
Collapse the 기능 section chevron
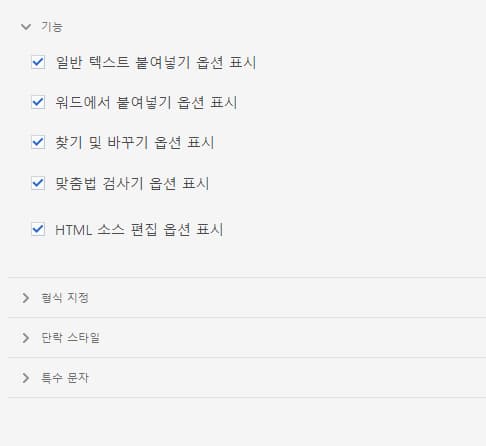pos(26,27)
